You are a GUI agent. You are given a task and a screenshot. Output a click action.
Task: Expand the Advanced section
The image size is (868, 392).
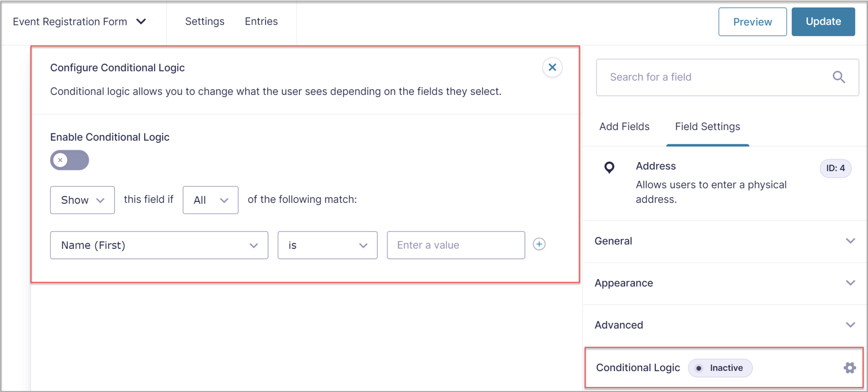click(x=851, y=325)
